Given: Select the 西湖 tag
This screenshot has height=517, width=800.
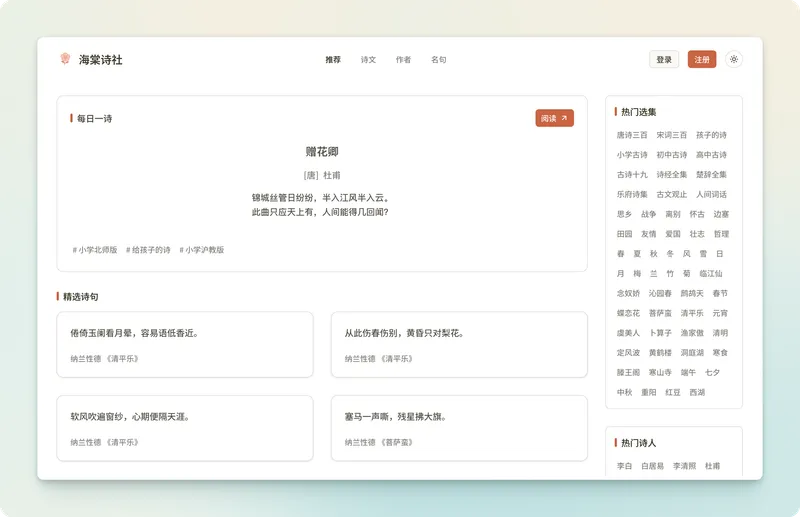Looking at the screenshot, I should coord(697,392).
